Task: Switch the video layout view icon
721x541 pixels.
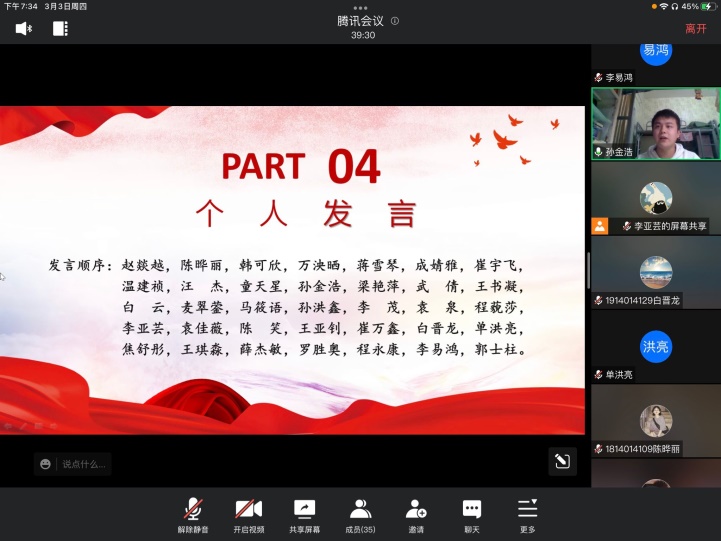Action: pyautogui.click(x=60, y=28)
